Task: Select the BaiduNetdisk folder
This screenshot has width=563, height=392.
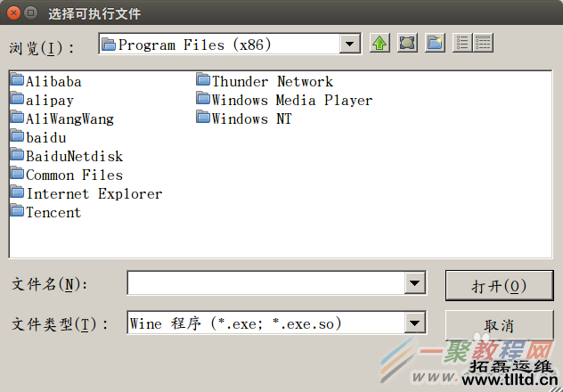Action: [x=73, y=157]
